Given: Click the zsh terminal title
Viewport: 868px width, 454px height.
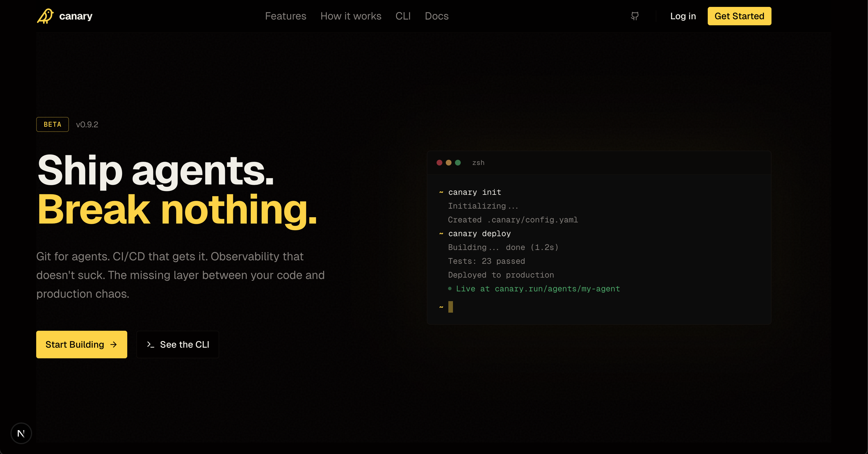Looking at the screenshot, I should 478,163.
